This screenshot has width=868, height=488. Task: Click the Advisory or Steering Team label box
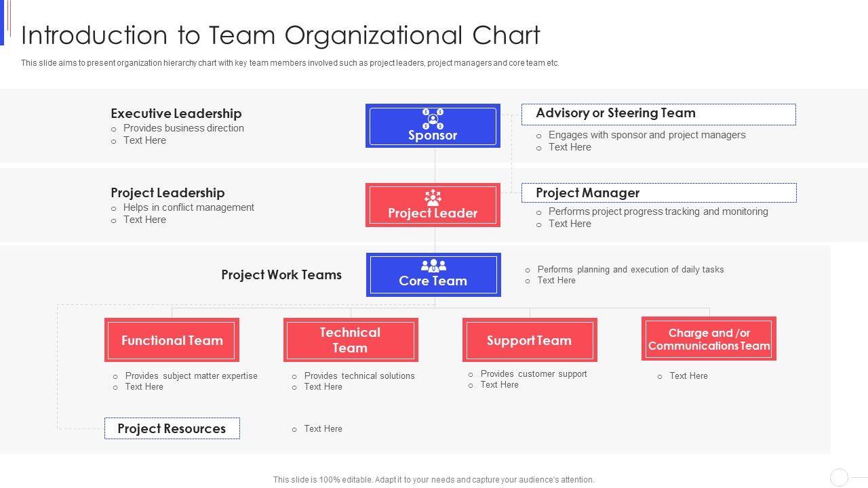(658, 114)
